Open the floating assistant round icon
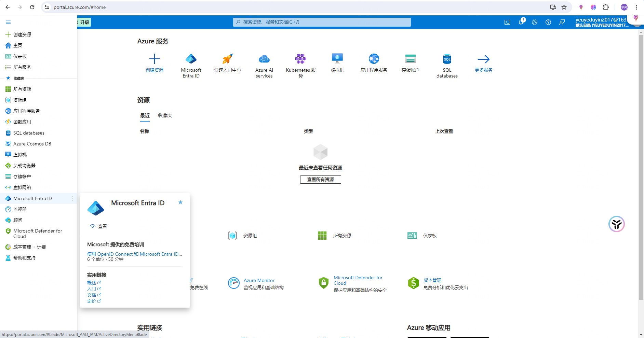The image size is (644, 338). point(617,224)
